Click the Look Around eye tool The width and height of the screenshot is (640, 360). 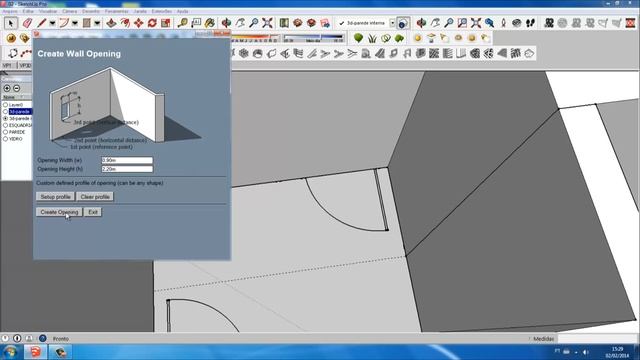517,23
